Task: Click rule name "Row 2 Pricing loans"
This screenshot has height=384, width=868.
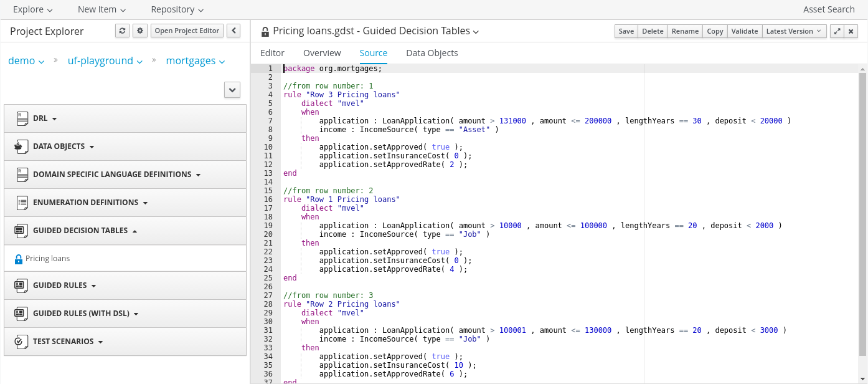Action: click(352, 304)
